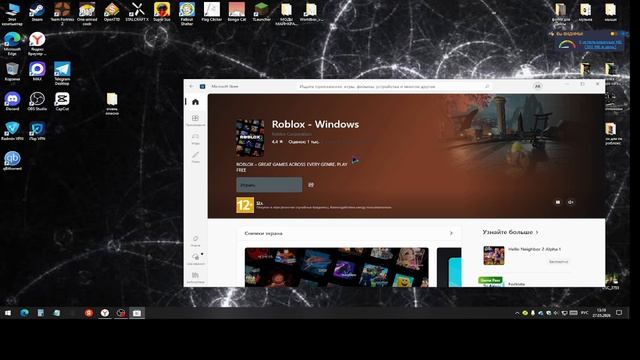Open the Roblox Corporation publisher link
640x360 pixels.
coord(292,134)
